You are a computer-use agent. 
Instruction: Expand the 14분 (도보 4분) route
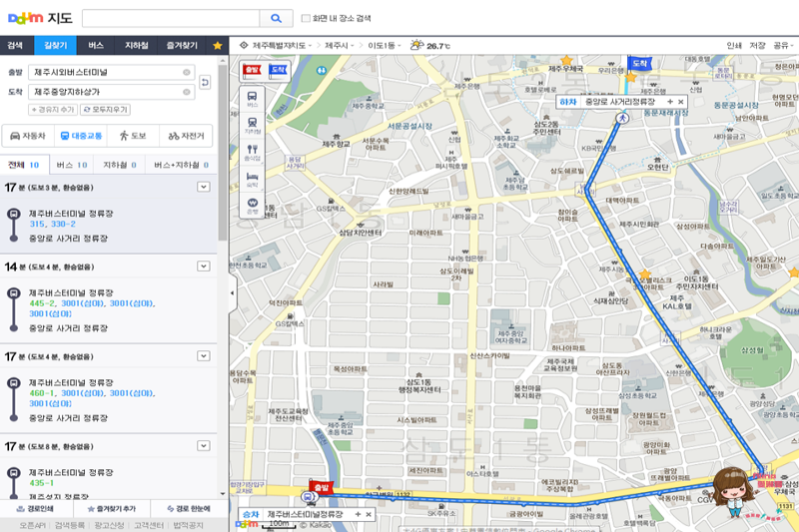(204, 266)
